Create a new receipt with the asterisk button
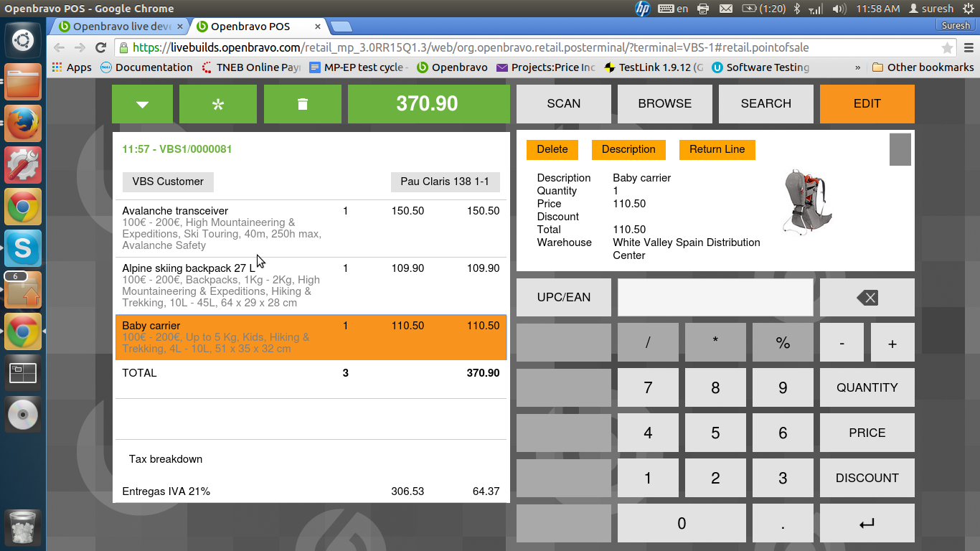Screen dimensions: 980x551 pos(218,104)
